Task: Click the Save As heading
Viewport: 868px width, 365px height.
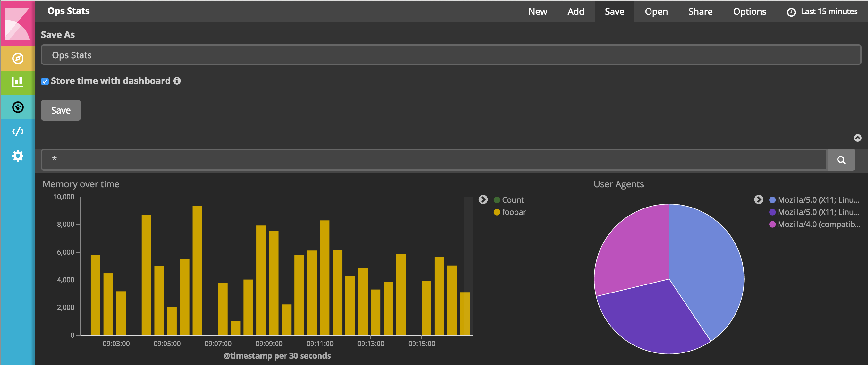Action: click(58, 35)
